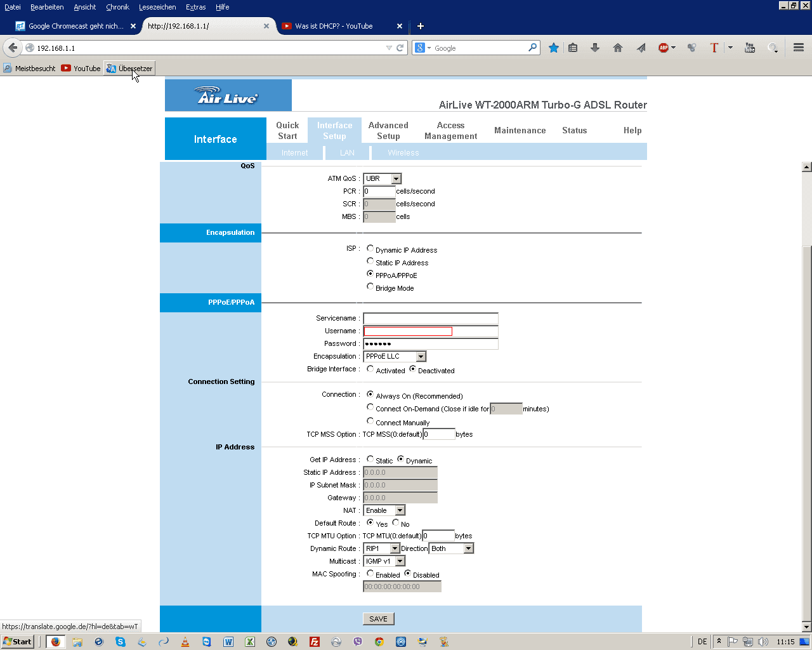Open Viber from the taskbar
Viewport: 812px width, 650px height.
click(x=358, y=642)
